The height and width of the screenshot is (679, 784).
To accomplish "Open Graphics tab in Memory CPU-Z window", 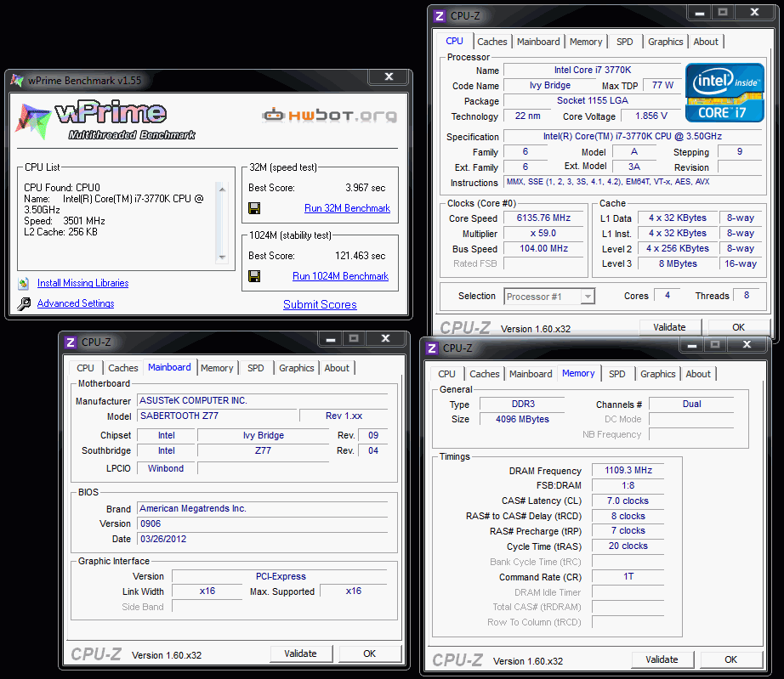I will 658,374.
